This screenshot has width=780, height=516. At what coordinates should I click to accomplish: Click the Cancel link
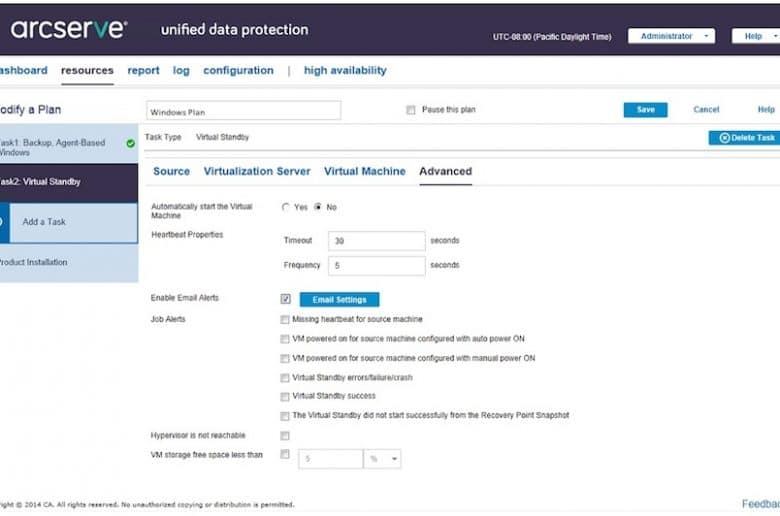coord(706,109)
